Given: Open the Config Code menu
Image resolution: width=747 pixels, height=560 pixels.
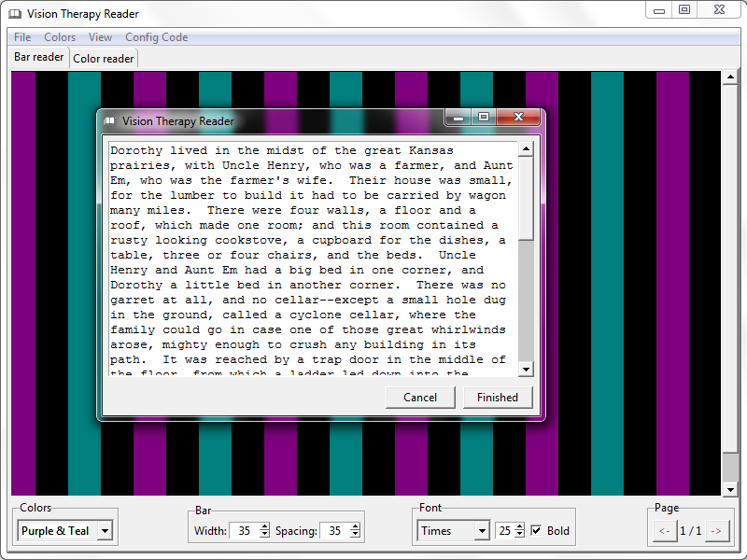Looking at the screenshot, I should point(156,37).
